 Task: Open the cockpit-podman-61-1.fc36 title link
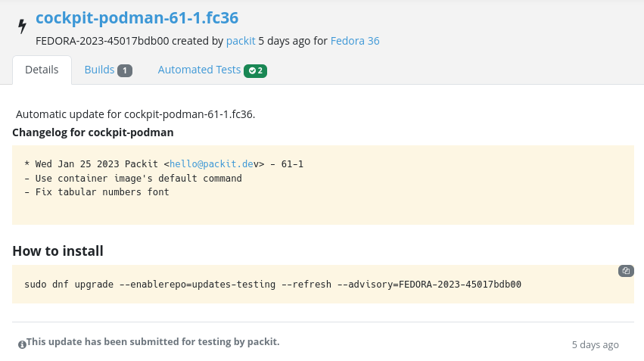(137, 17)
